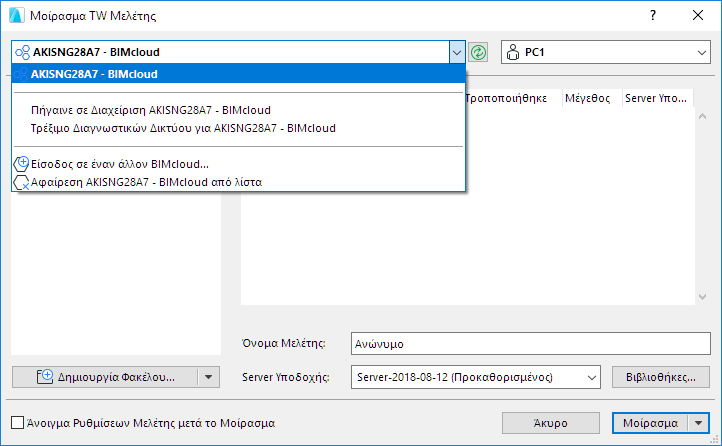The width and height of the screenshot is (722, 446).
Task: Choose Τρέξιμο Διαγνωστικών Δικτύου option
Action: click(x=239, y=128)
